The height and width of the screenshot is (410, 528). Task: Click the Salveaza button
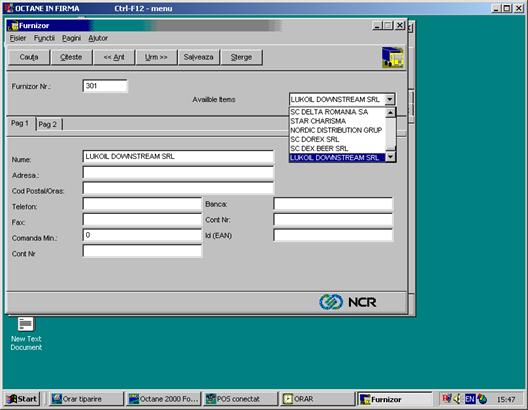199,57
